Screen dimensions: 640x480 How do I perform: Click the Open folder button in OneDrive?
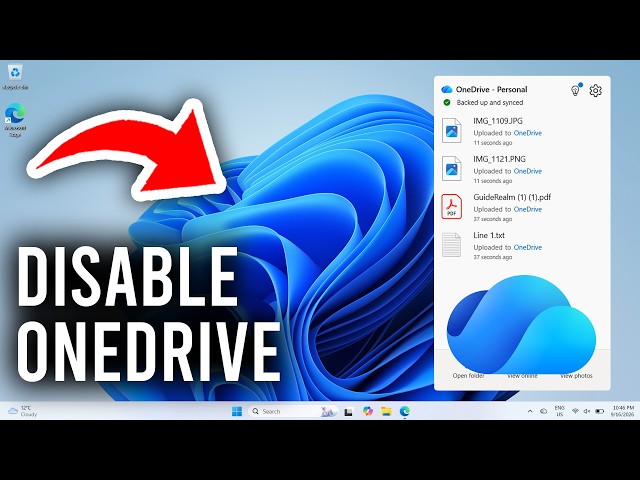(468, 376)
